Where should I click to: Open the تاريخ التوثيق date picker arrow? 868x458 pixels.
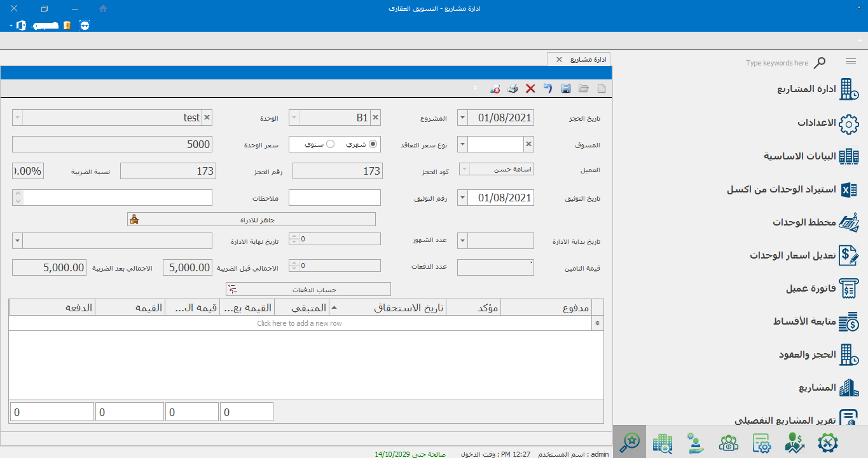click(462, 198)
